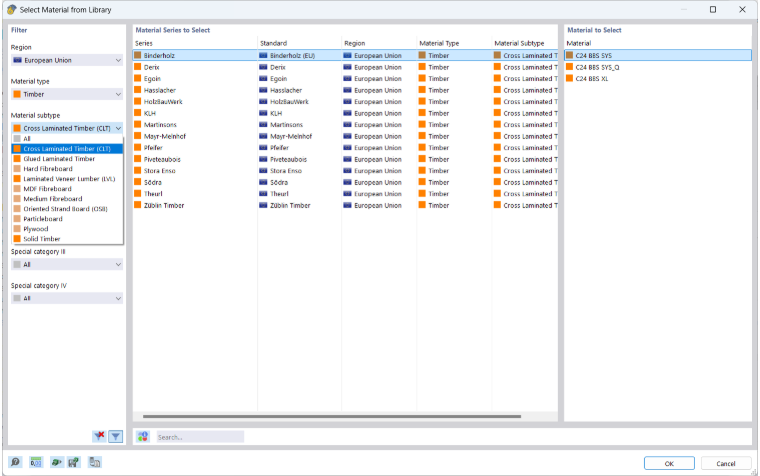The width and height of the screenshot is (760, 476).
Task: Choose Laminated Veneer Lumber (LVL)
Action: 67,179
